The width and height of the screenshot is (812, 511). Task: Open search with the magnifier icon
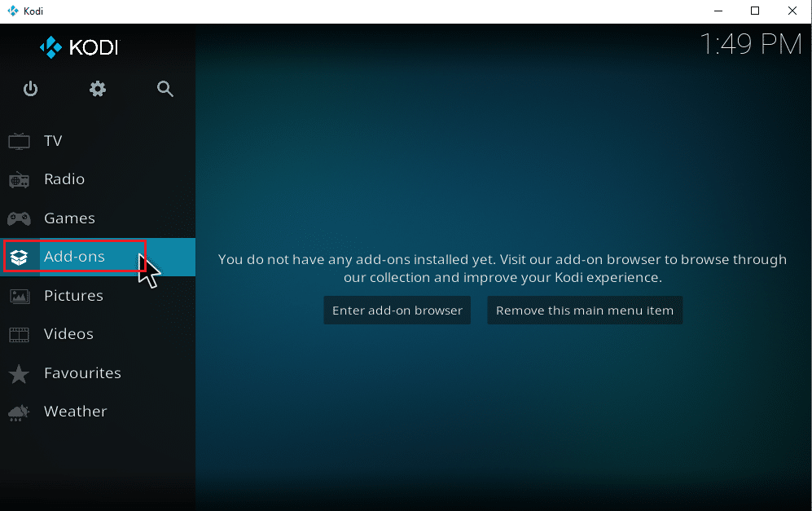pyautogui.click(x=165, y=89)
